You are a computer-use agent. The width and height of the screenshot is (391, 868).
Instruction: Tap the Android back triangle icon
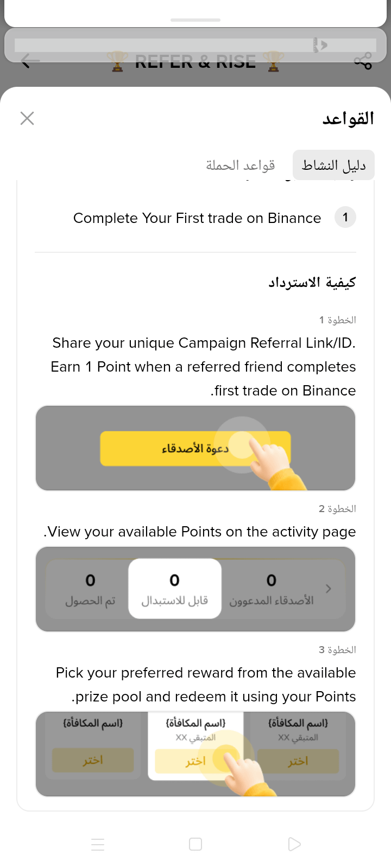pyautogui.click(x=294, y=844)
